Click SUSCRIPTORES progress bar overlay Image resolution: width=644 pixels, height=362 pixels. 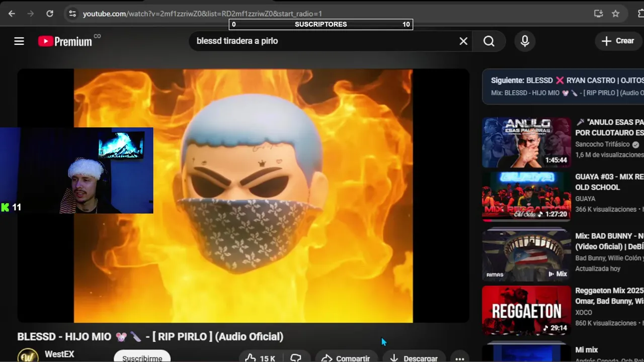[x=321, y=24]
